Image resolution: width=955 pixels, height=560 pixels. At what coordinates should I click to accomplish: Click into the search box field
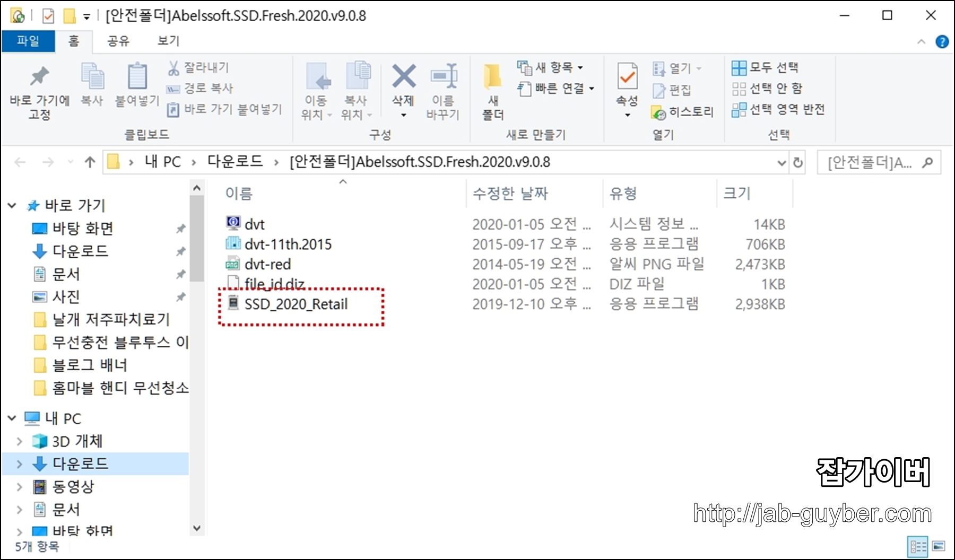pos(879,162)
